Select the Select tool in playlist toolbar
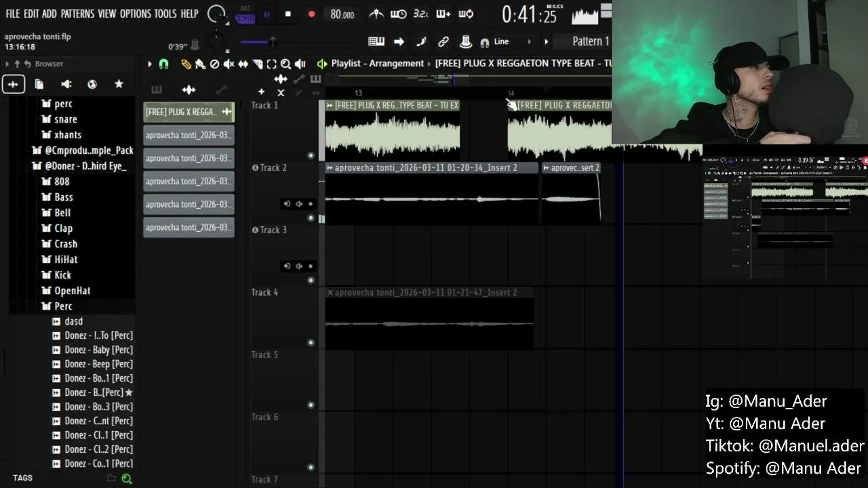Screen dimensions: 868x488 click(271, 64)
